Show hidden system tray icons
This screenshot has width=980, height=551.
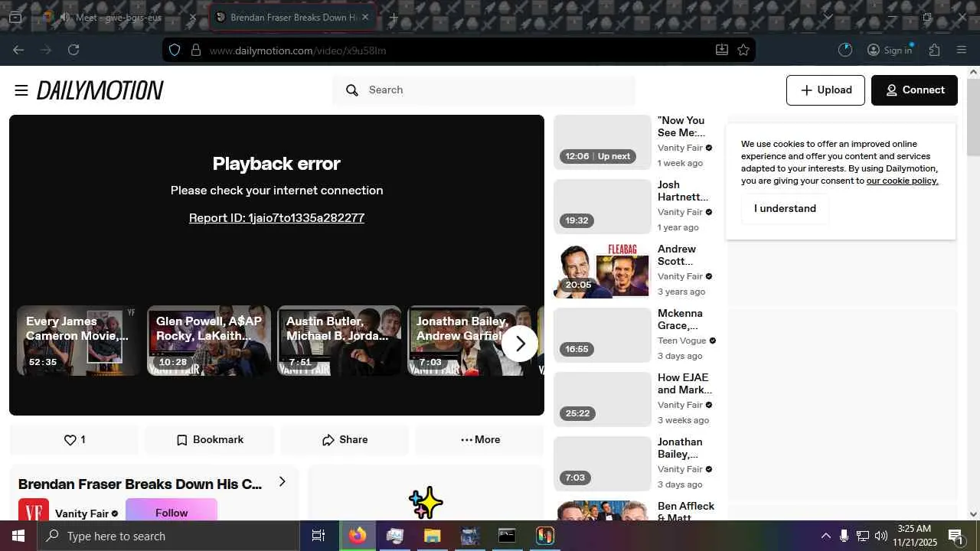coord(825,536)
